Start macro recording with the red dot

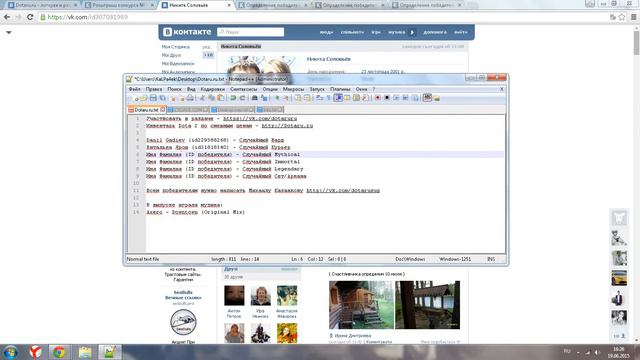pyautogui.click(x=378, y=98)
